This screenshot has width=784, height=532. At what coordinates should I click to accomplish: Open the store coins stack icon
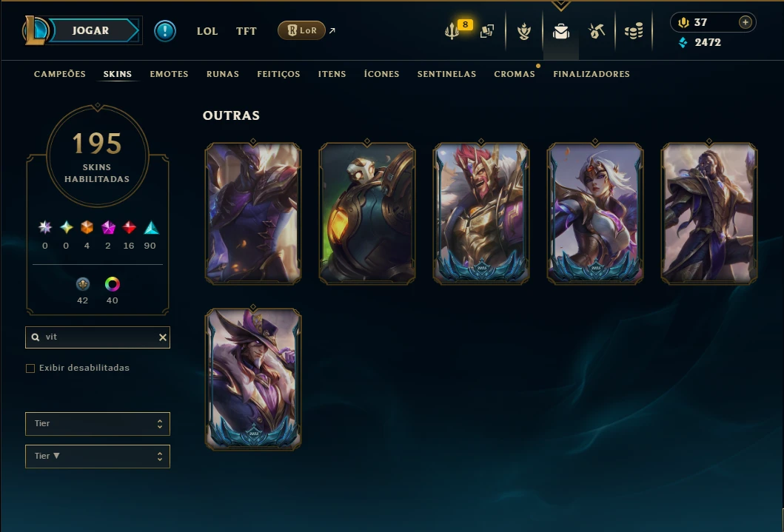pos(634,32)
